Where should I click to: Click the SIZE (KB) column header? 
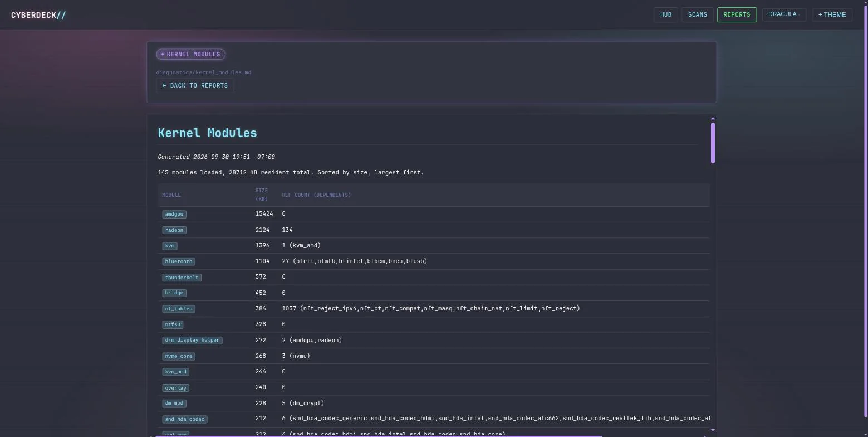[262, 195]
